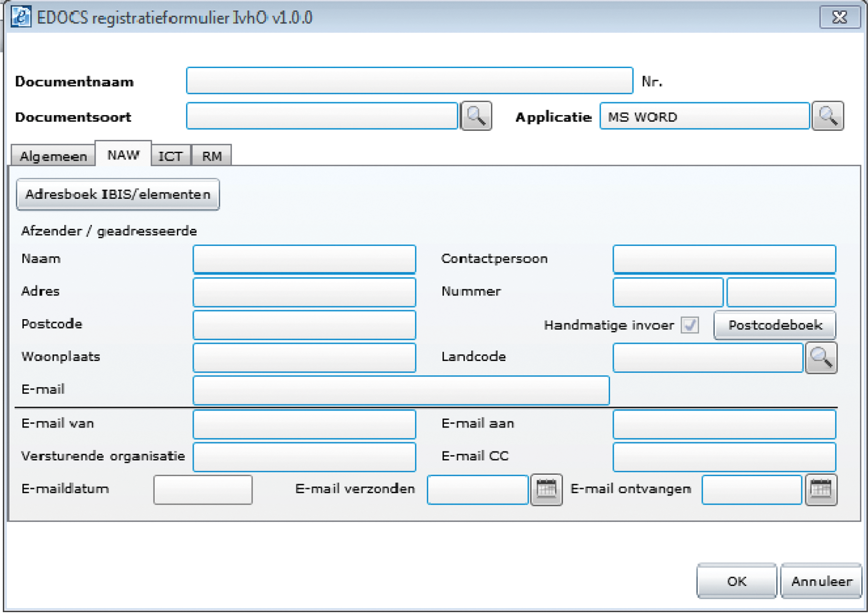Close the registratieformulier dialog window
The width and height of the screenshot is (868, 615).
coord(840,18)
